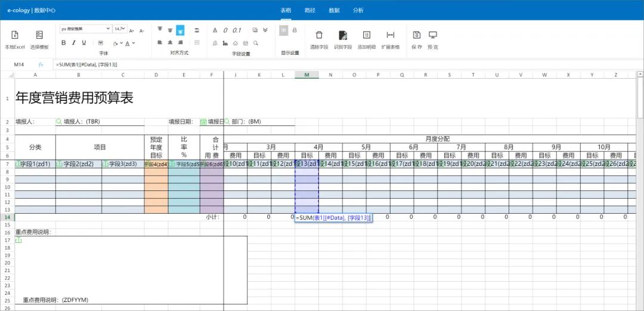This screenshot has width=644, height=311.
Task: Insert an integer field with 0 icon
Action: pos(225,30)
